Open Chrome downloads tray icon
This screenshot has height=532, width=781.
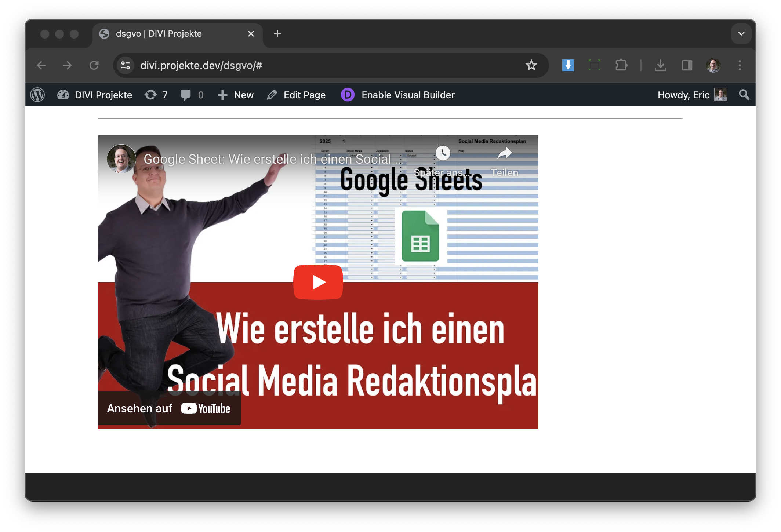tap(660, 65)
